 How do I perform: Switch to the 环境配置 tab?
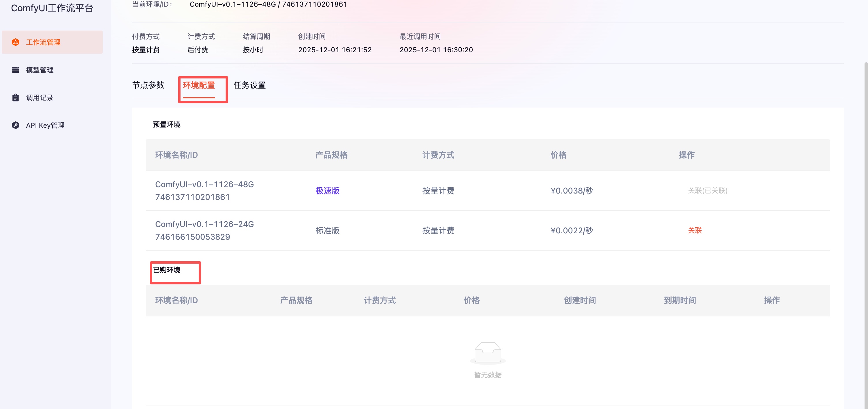click(199, 85)
